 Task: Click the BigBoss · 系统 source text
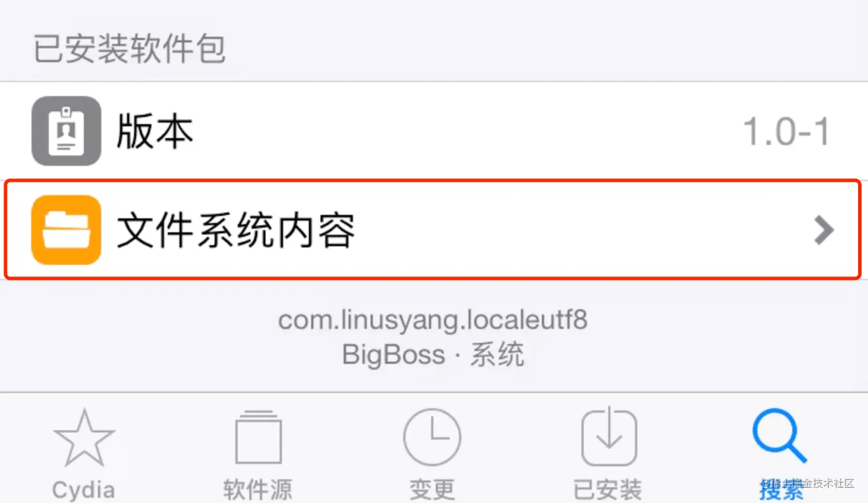433,355
